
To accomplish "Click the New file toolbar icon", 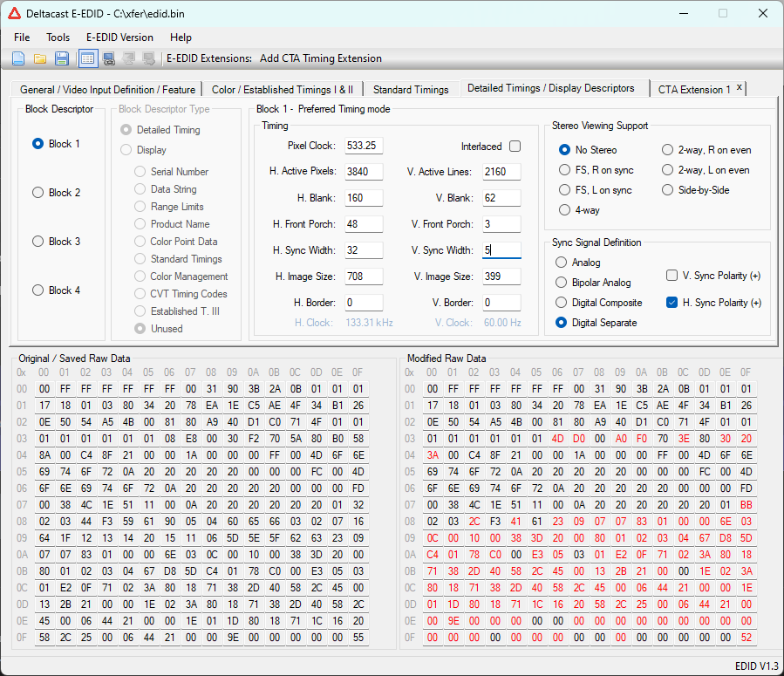I will (x=18, y=58).
